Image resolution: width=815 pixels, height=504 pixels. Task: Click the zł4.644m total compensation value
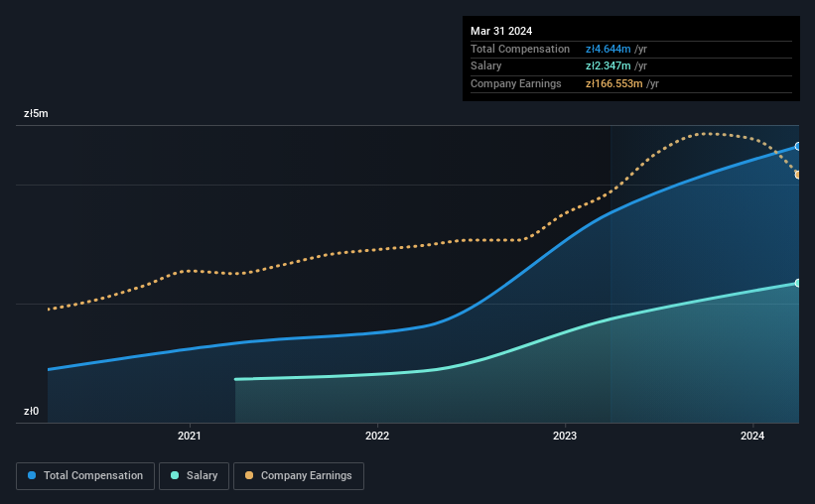click(x=609, y=49)
